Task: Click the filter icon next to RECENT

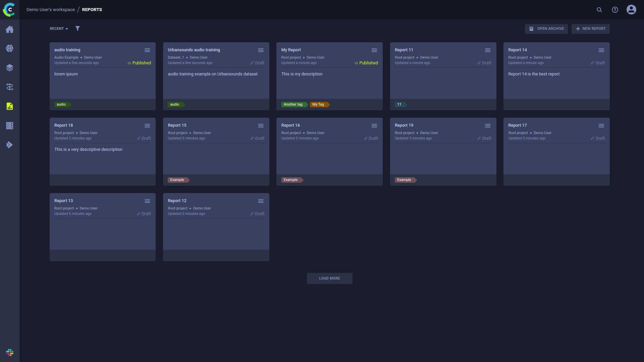Action: [77, 28]
